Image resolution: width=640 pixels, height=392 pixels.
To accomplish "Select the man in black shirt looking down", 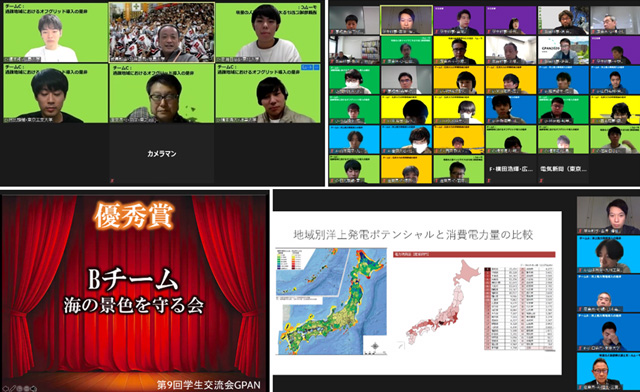I will (56, 93).
